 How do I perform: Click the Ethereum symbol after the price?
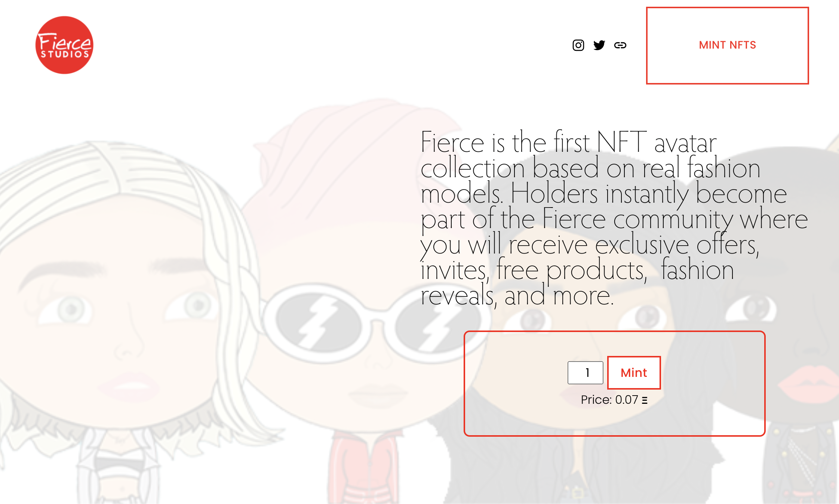(x=645, y=400)
